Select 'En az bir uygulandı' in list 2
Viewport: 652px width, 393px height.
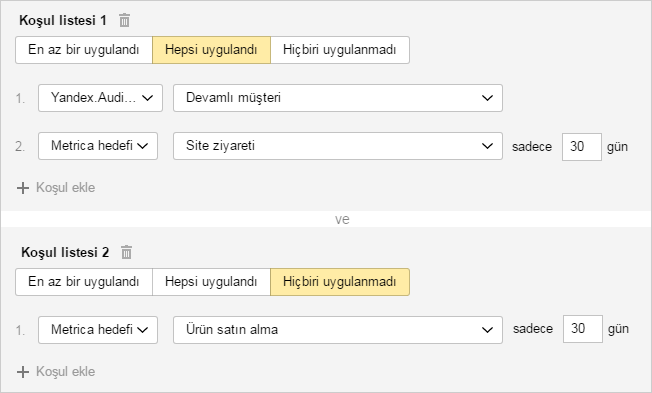84,282
